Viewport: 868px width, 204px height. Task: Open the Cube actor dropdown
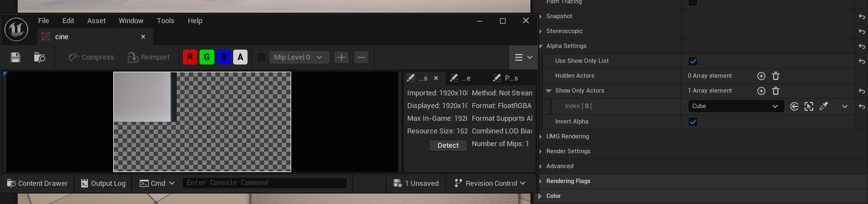click(x=736, y=106)
